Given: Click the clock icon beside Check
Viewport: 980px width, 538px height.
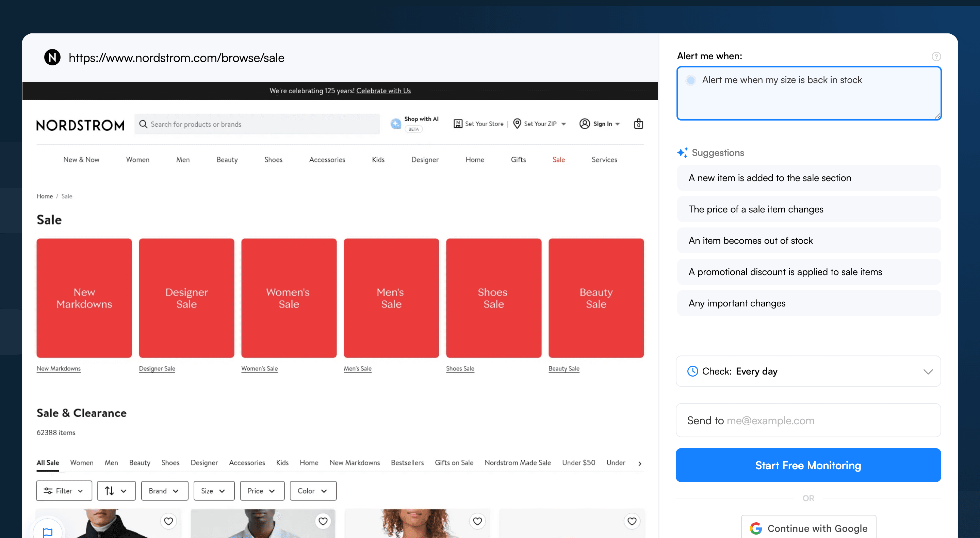Looking at the screenshot, I should [693, 371].
